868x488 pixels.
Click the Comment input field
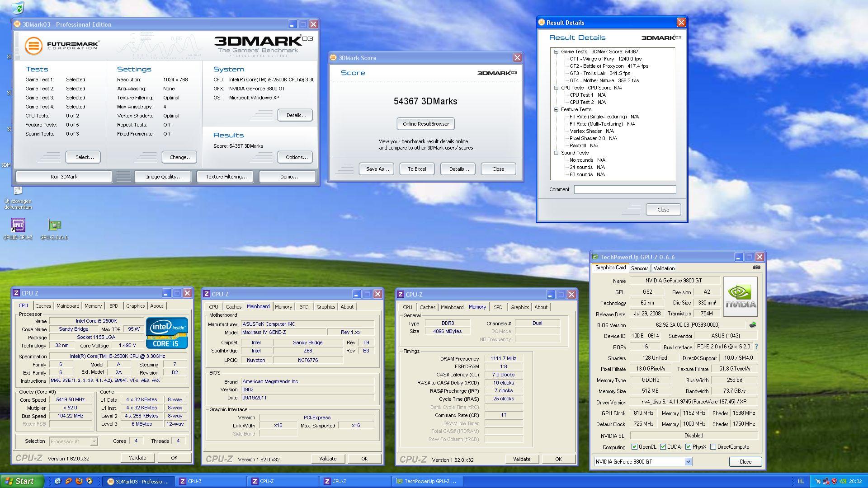click(625, 189)
